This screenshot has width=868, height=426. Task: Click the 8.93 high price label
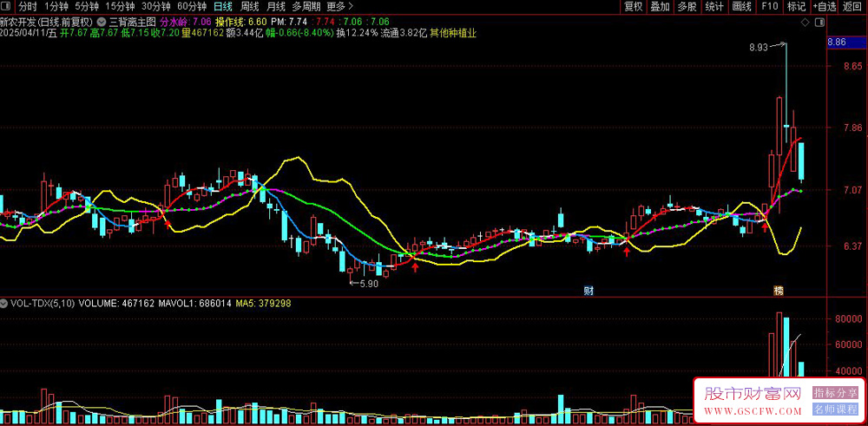point(759,48)
